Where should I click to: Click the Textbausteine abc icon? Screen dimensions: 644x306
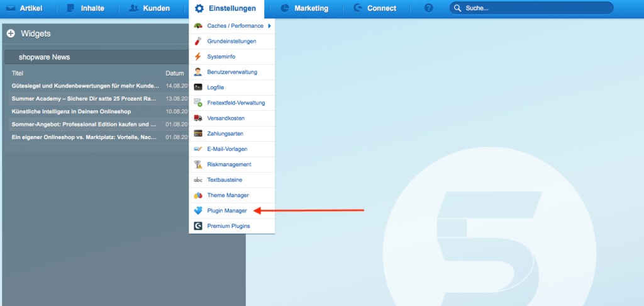point(198,180)
